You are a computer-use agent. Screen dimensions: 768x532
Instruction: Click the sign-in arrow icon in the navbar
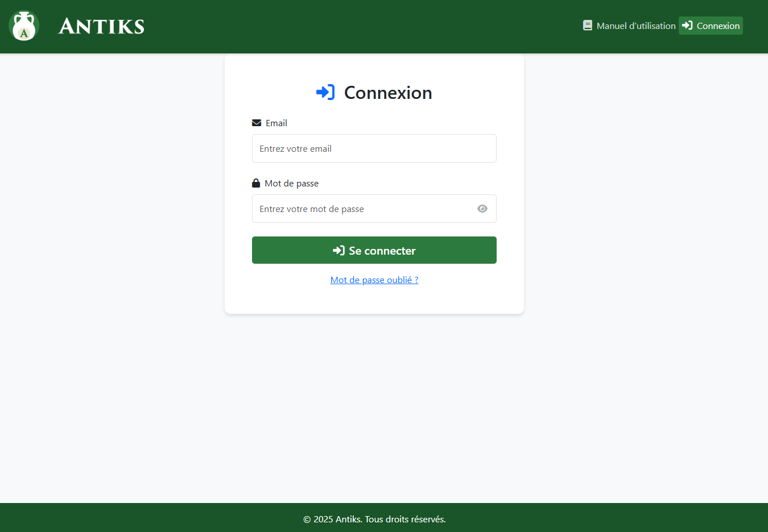point(687,26)
